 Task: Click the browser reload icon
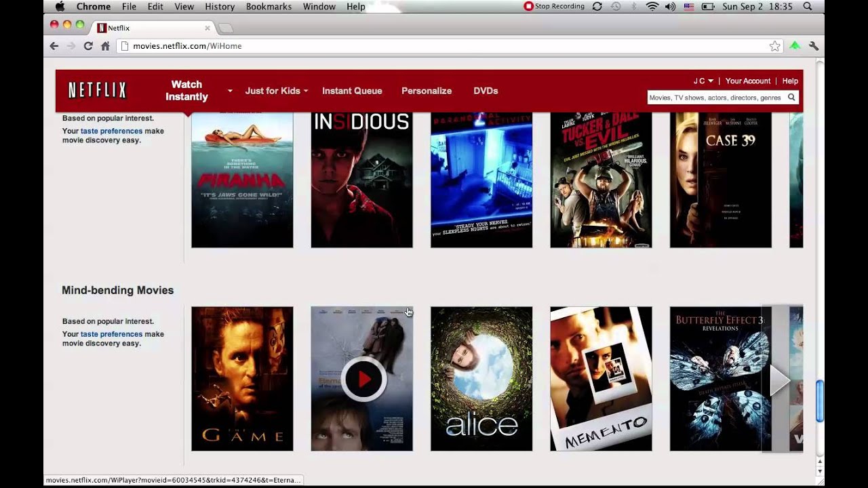[x=88, y=46]
